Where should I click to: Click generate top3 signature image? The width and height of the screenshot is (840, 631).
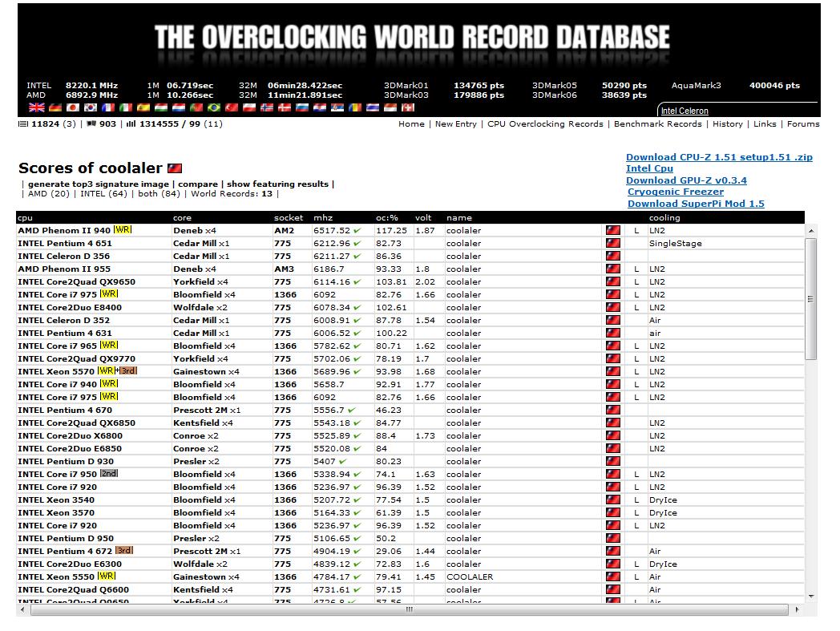99,184
